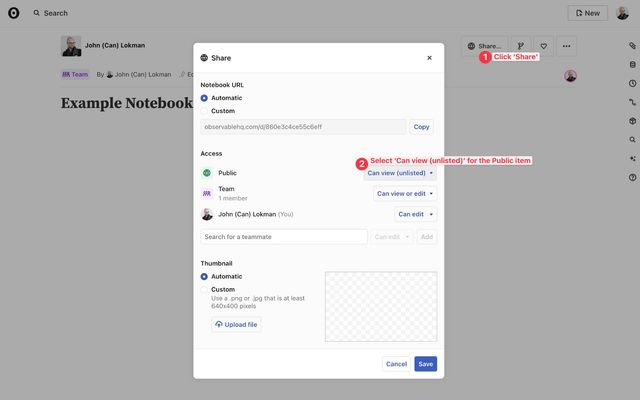Click the Upload file button
The image size is (640, 400).
tap(236, 325)
